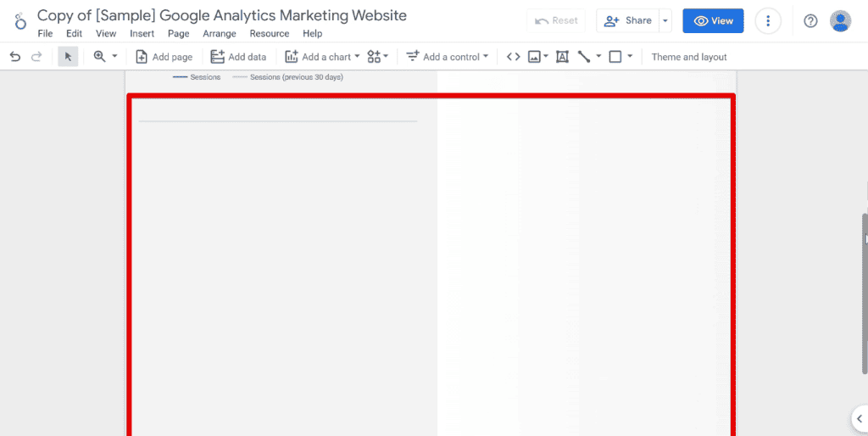
Task: Insert URL embed code element
Action: pyautogui.click(x=514, y=57)
